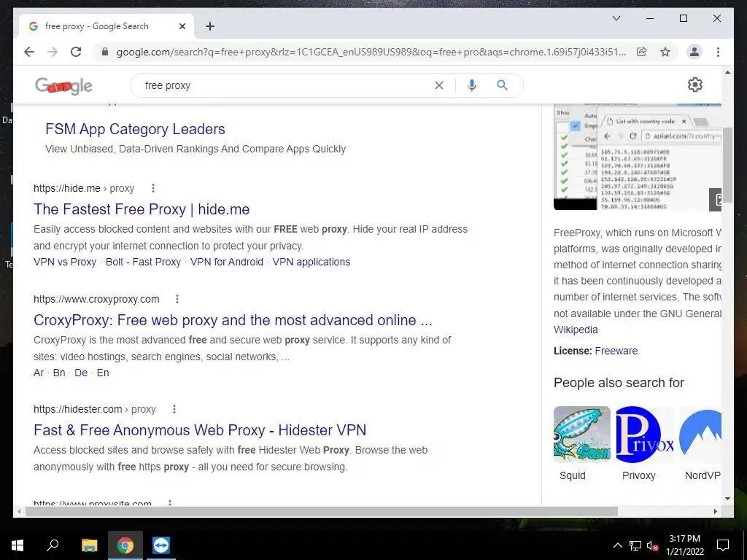747x560 pixels.
Task: Select the 'De' language link under CroxyProxy
Action: (x=81, y=373)
